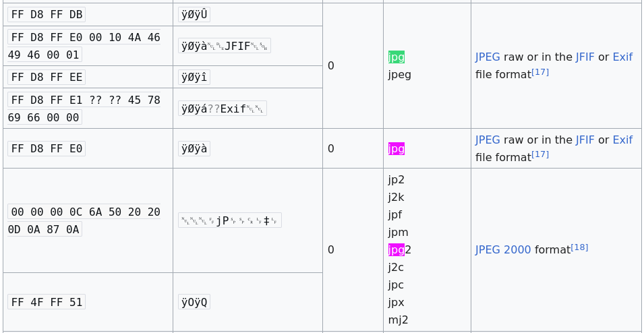The image size is (644, 333).
Task: Click the ÿØÿá??Exif ISO 8859-1 text
Action: pyautogui.click(x=222, y=109)
